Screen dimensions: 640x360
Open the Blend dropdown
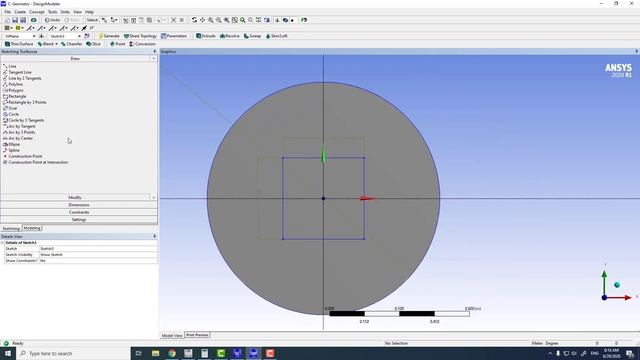(57, 44)
